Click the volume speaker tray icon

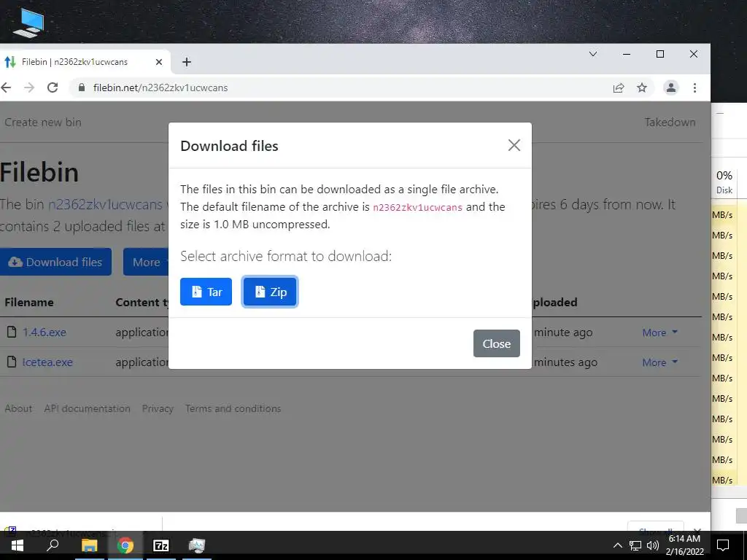pyautogui.click(x=653, y=545)
